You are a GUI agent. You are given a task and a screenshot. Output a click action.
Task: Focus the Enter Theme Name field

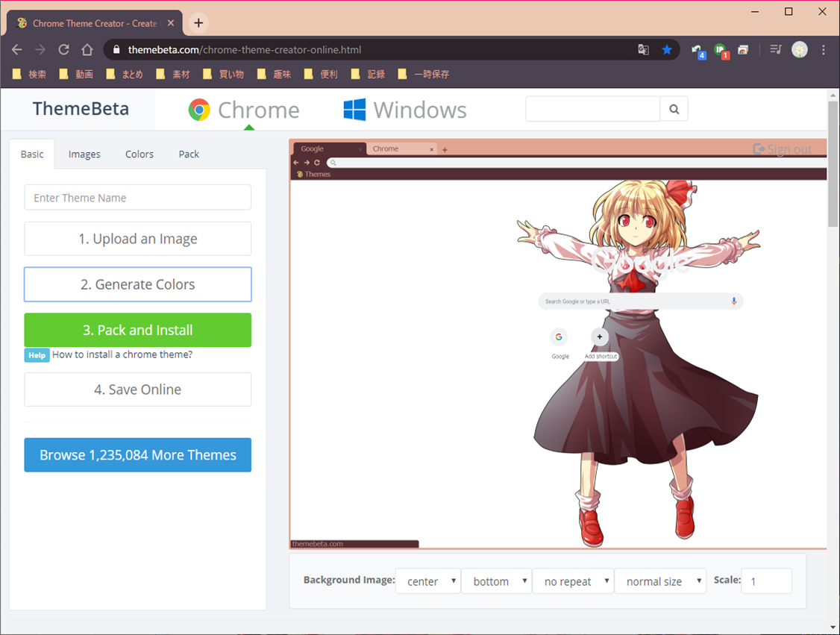pyautogui.click(x=138, y=197)
